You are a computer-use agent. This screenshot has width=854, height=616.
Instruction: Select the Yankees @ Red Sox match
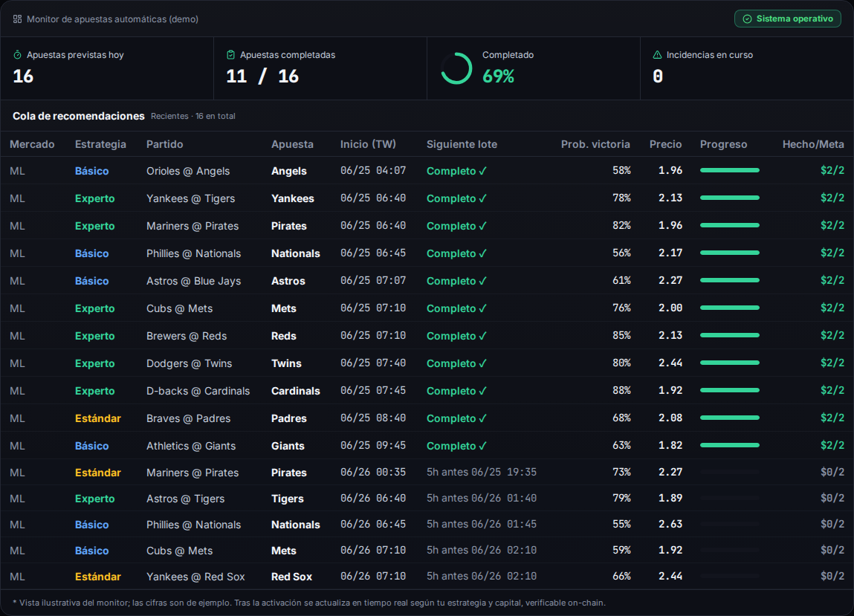pyautogui.click(x=195, y=577)
